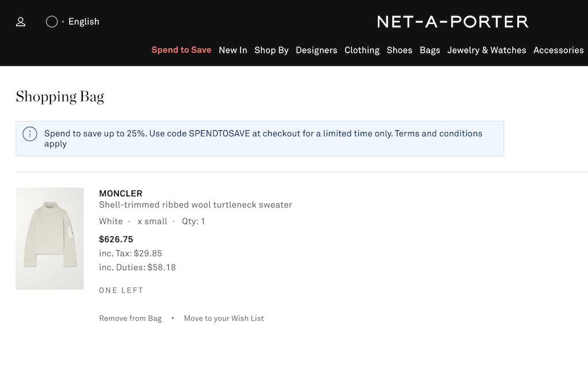This screenshot has height=381, width=588.
Task: Open the Accessories menu
Action: (x=558, y=50)
